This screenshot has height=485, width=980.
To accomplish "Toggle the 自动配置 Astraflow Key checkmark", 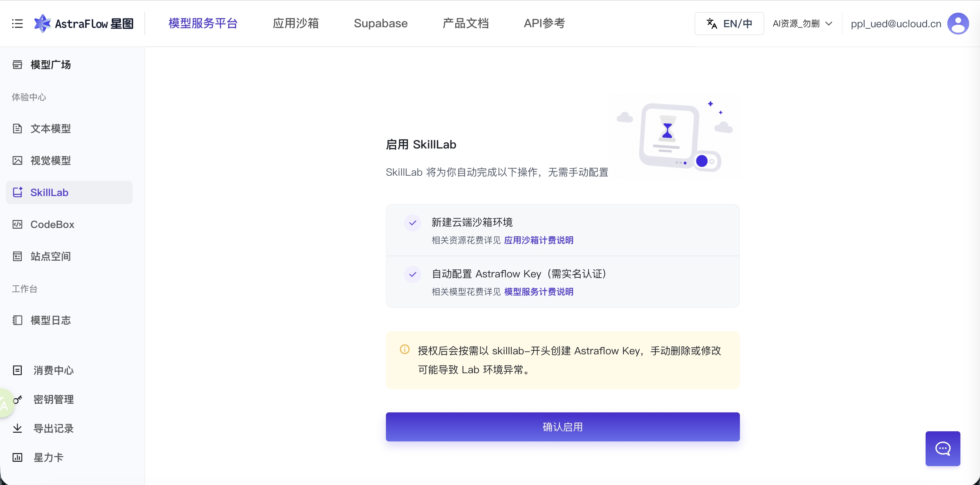I will (x=413, y=274).
